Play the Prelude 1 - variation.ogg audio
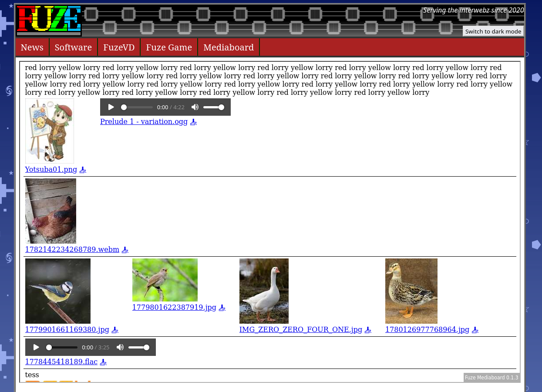The image size is (542, 392). 111,107
